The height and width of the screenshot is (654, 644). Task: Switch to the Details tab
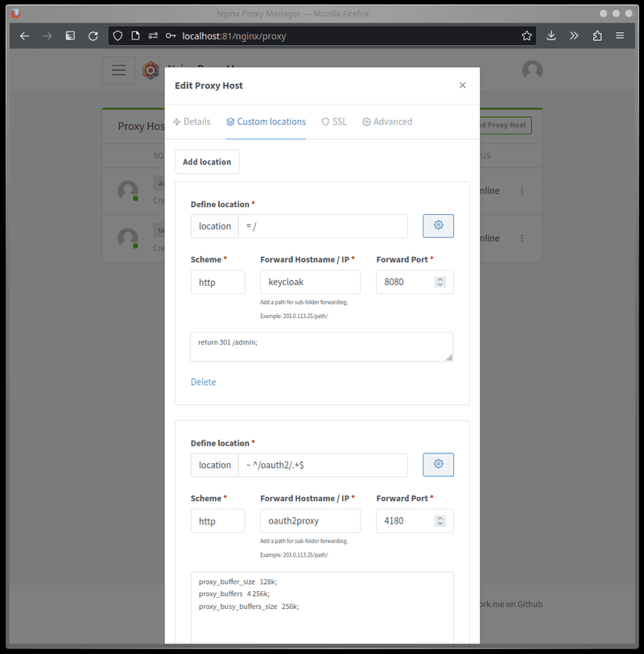click(x=192, y=122)
